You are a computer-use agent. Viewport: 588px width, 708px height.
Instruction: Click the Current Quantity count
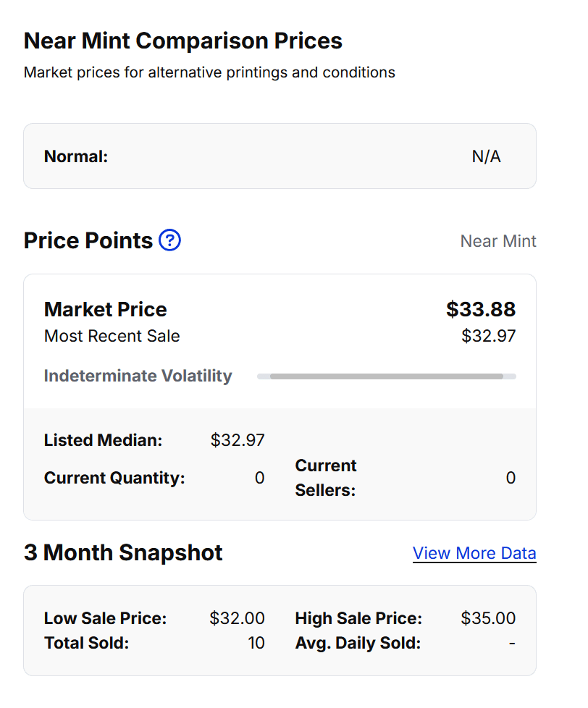click(x=259, y=478)
